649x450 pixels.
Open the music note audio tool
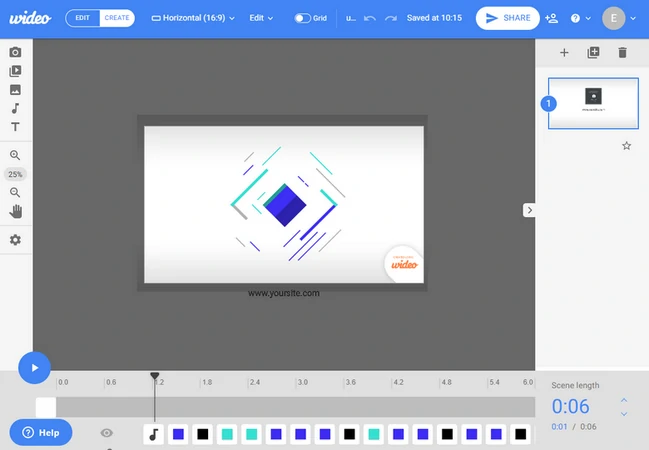point(15,108)
